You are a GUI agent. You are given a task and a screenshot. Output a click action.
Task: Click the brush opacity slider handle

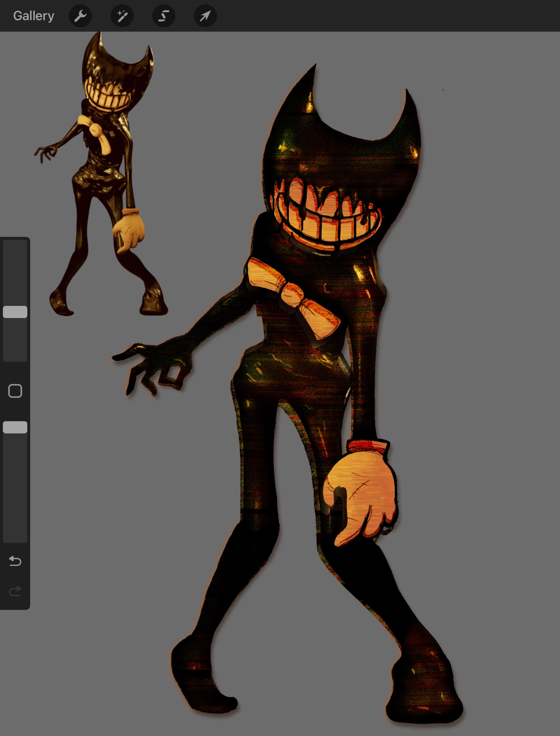[x=15, y=427]
